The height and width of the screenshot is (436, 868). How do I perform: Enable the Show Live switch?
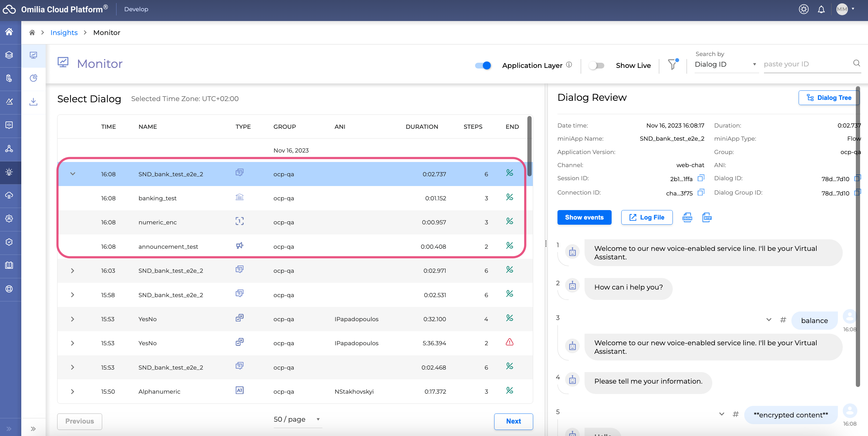point(596,65)
